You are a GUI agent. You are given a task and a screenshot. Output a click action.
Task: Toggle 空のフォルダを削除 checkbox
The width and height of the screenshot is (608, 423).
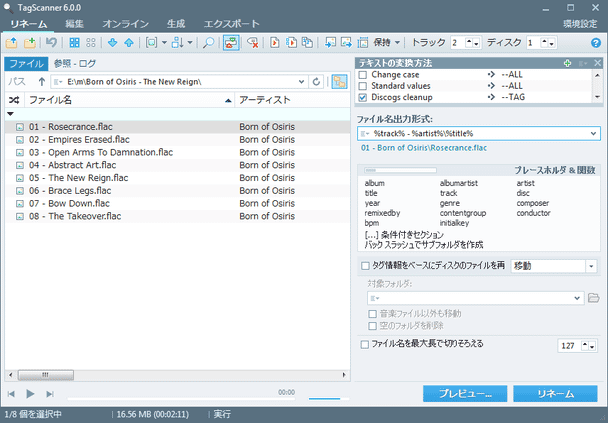pos(373,326)
